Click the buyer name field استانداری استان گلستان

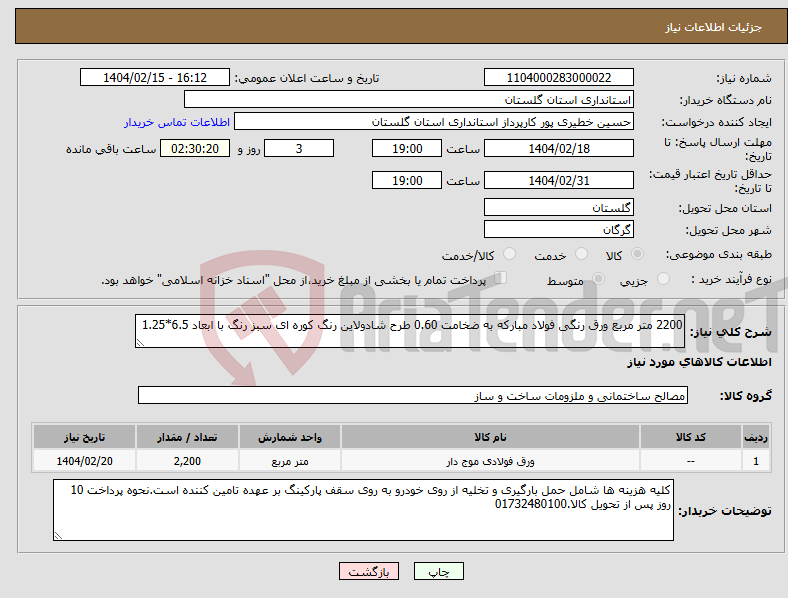coord(409,99)
